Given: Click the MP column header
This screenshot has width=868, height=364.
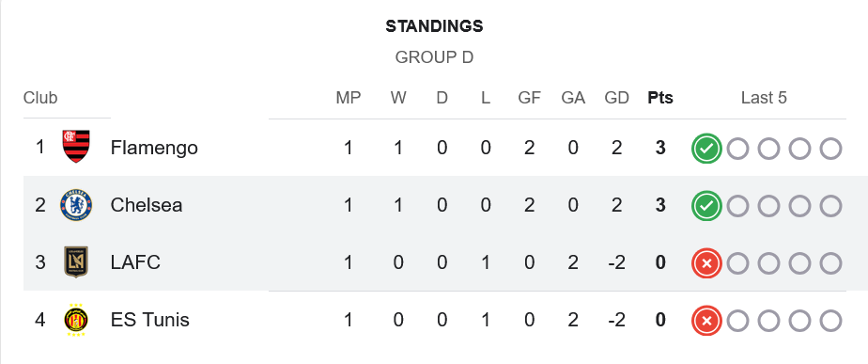Looking at the screenshot, I should pos(349,98).
